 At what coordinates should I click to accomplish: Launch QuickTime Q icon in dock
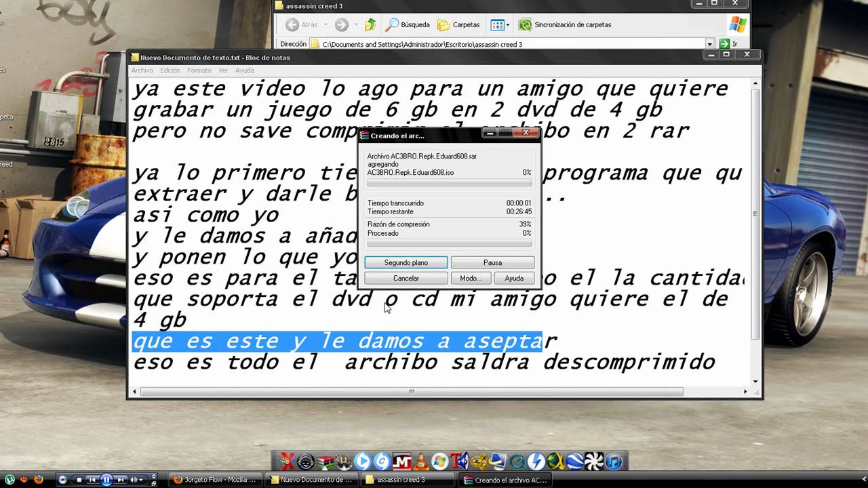(517, 462)
